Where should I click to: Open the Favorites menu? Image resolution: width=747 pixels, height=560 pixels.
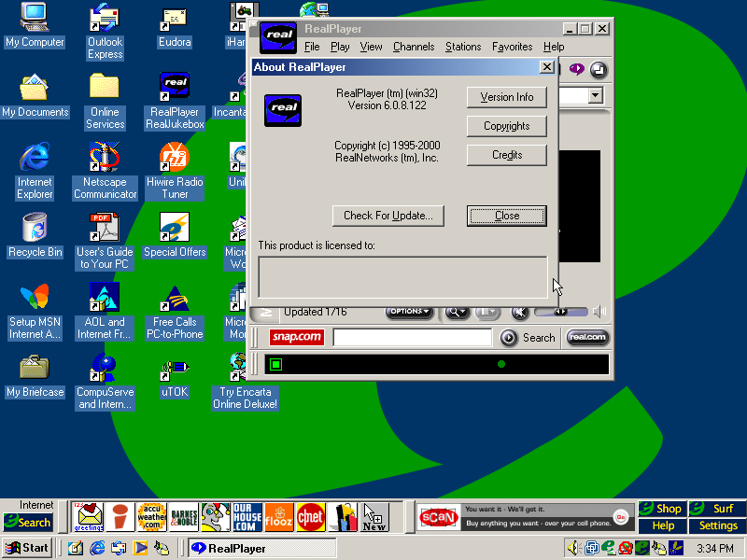pos(512,47)
